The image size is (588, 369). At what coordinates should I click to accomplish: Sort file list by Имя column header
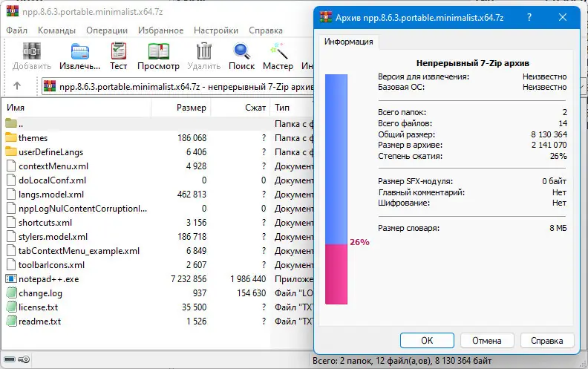click(x=78, y=108)
